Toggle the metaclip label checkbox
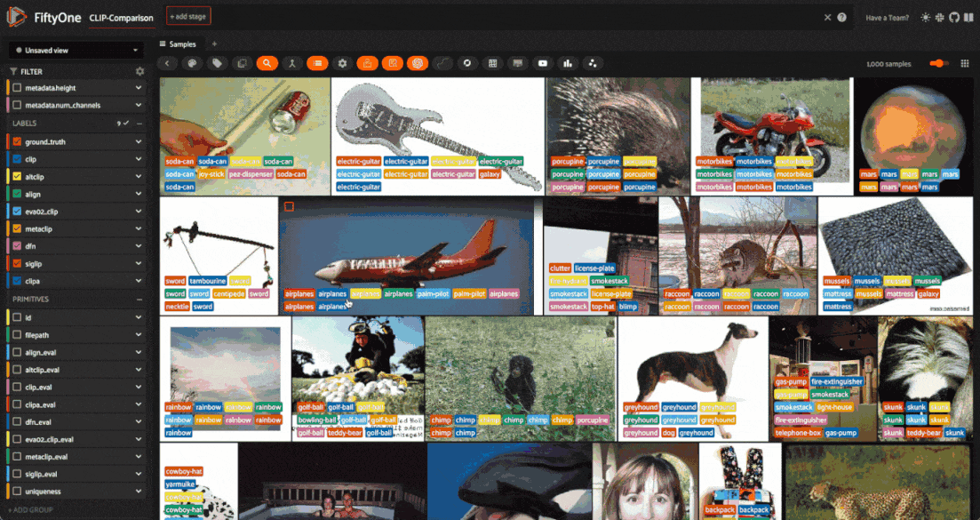 coord(17,228)
